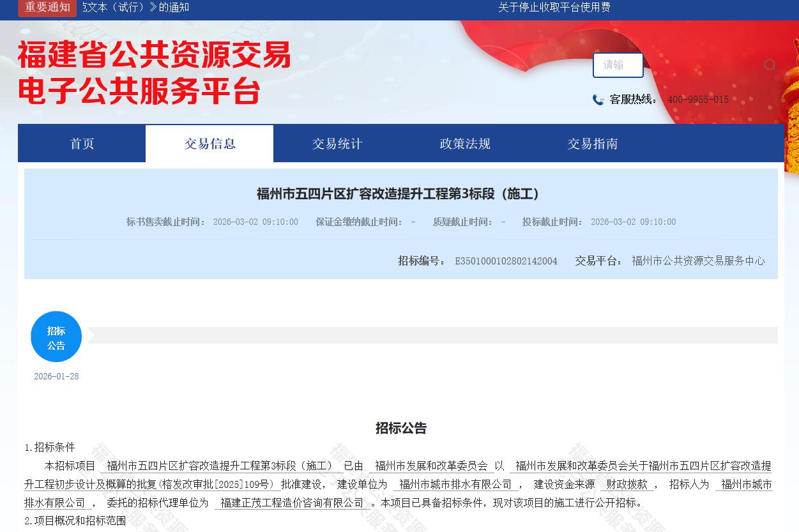Click the gray progress bar beside 招标公告

point(432,335)
